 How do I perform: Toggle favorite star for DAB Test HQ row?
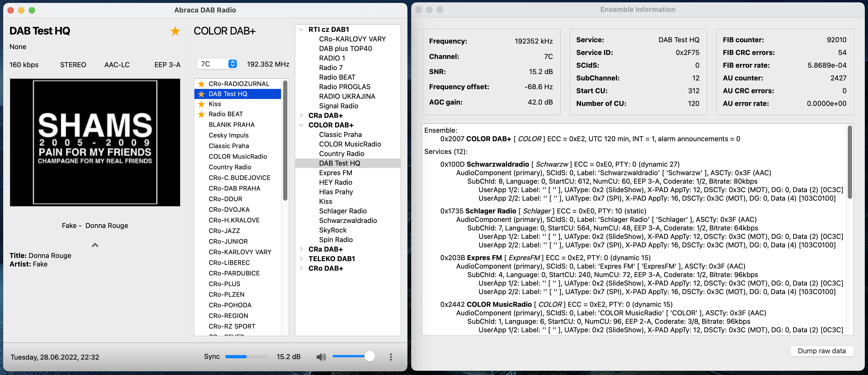202,94
